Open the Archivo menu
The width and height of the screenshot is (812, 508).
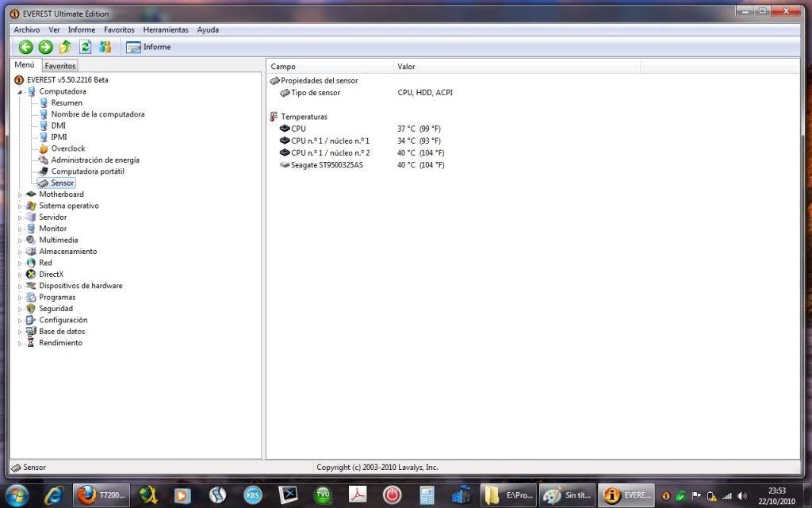(27, 30)
